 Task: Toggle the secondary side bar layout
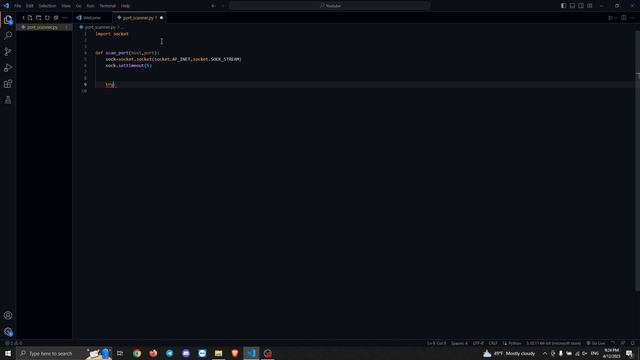[x=581, y=6]
